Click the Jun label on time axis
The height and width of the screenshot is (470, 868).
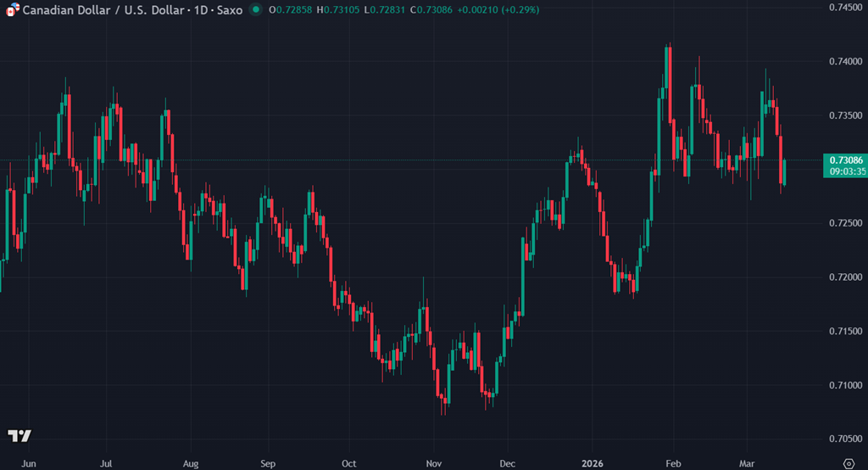(x=29, y=464)
